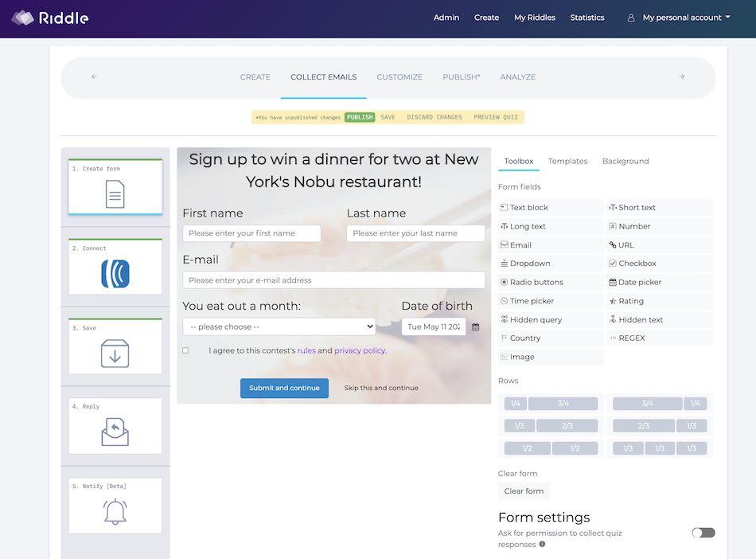Add a Short text field

click(x=660, y=207)
